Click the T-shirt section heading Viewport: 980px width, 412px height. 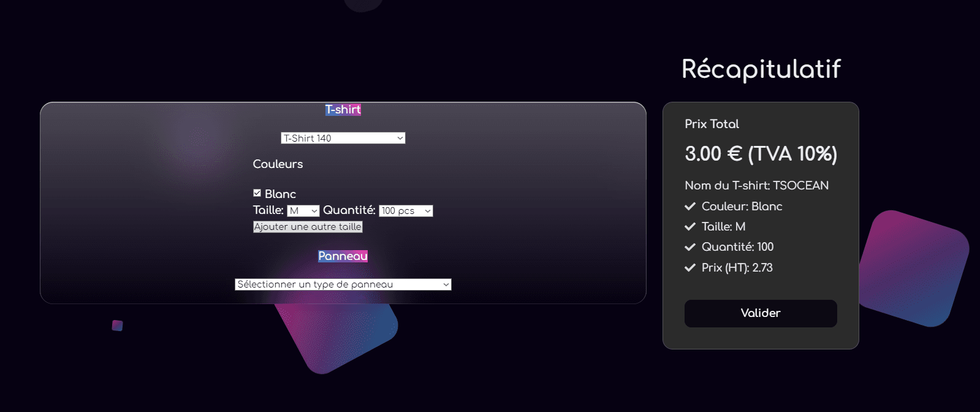point(343,110)
